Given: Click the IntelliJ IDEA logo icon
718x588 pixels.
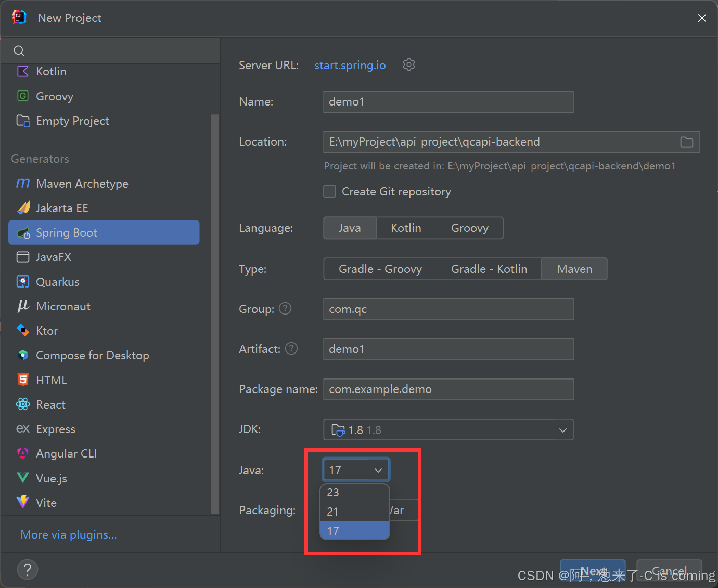Looking at the screenshot, I should pos(19,17).
